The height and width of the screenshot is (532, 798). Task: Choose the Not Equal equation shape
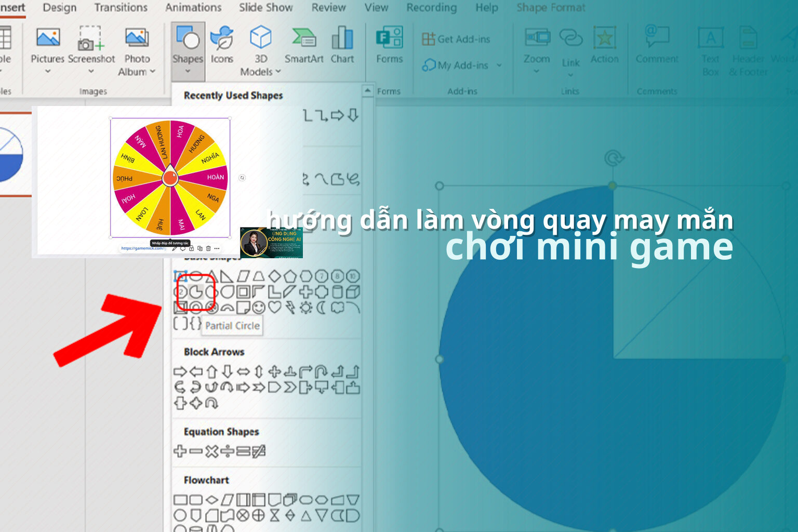pyautogui.click(x=259, y=451)
